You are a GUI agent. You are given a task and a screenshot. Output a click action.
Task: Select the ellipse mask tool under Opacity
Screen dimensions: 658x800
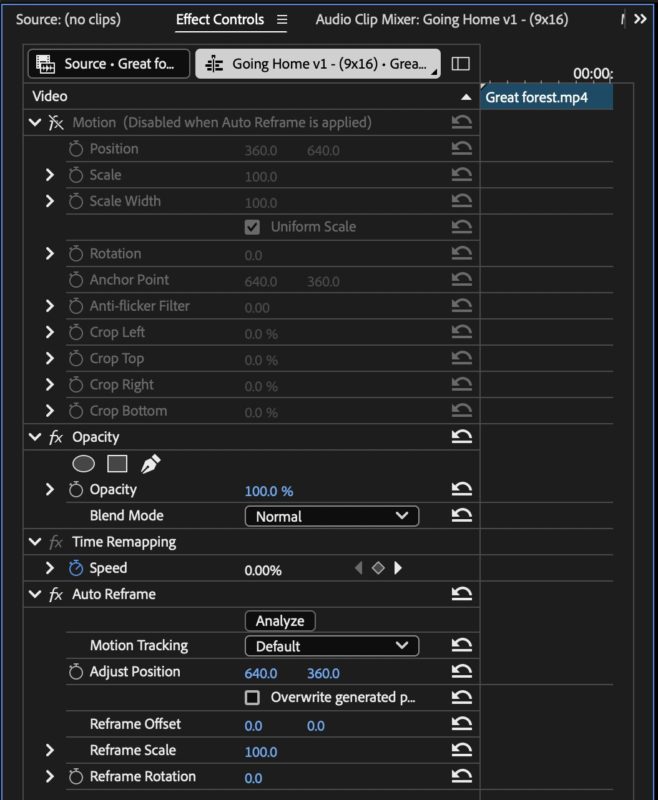point(84,464)
